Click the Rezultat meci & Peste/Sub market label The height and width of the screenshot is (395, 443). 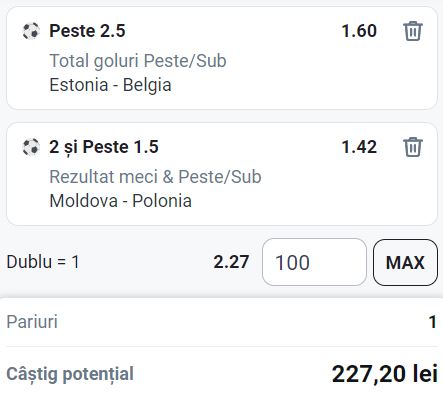pyautogui.click(x=155, y=177)
